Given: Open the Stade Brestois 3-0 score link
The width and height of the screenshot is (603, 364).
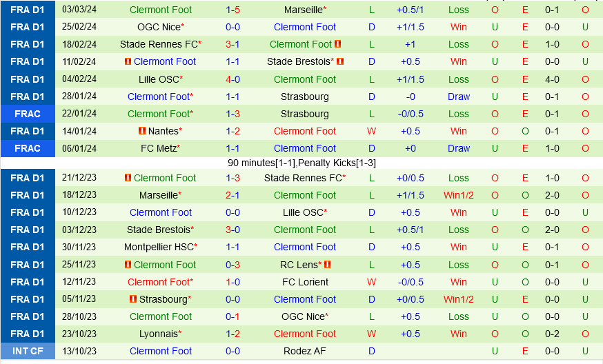Looking at the screenshot, I should click(233, 230).
